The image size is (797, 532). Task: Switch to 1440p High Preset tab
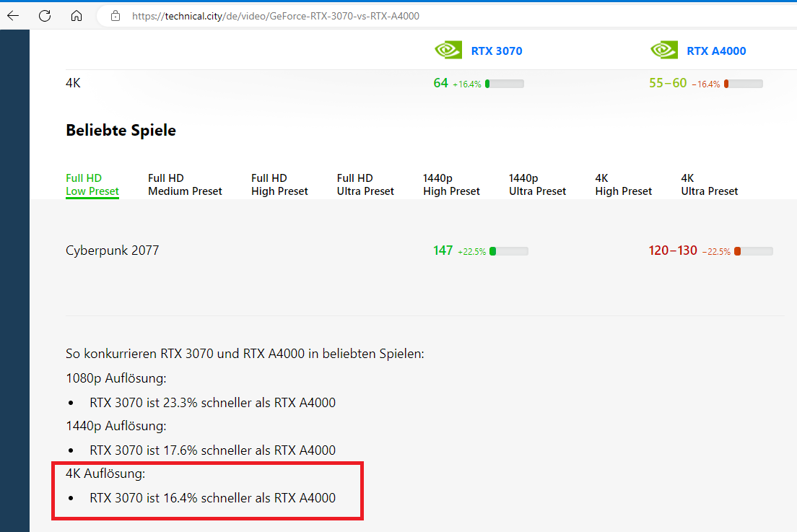click(x=451, y=185)
